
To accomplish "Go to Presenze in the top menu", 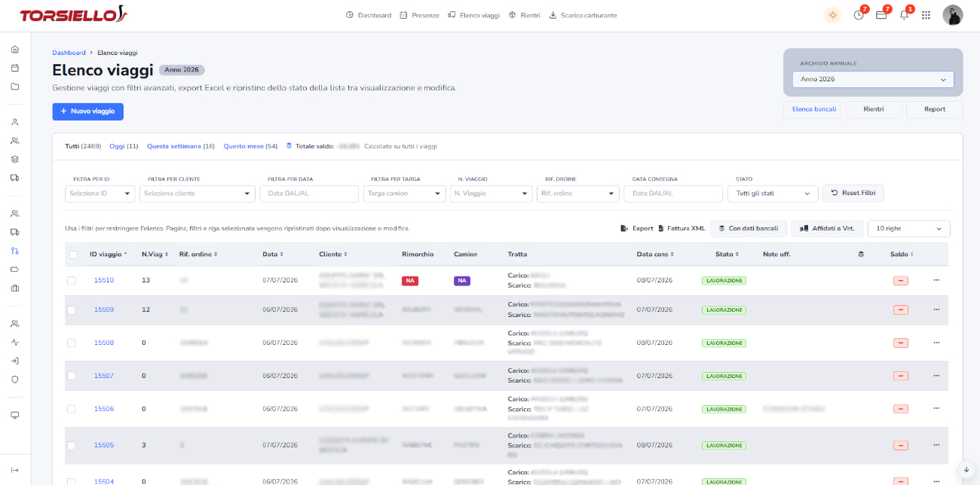I will pos(420,15).
